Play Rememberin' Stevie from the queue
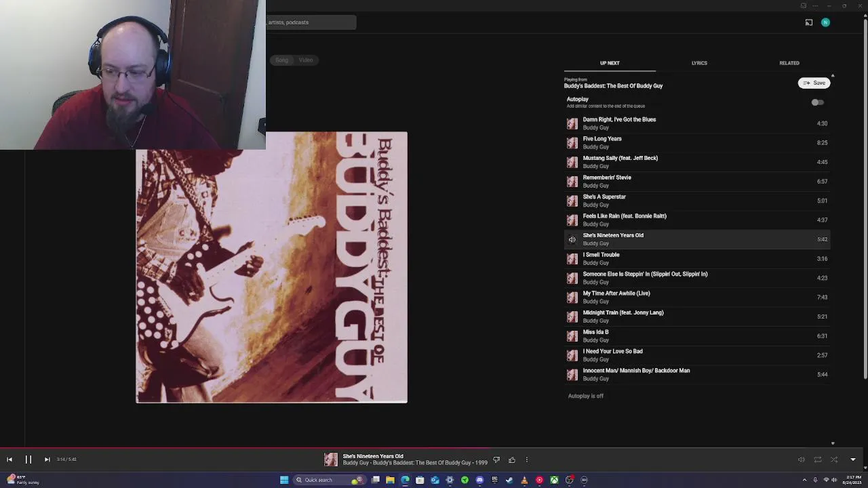868x488 pixels. (697, 182)
